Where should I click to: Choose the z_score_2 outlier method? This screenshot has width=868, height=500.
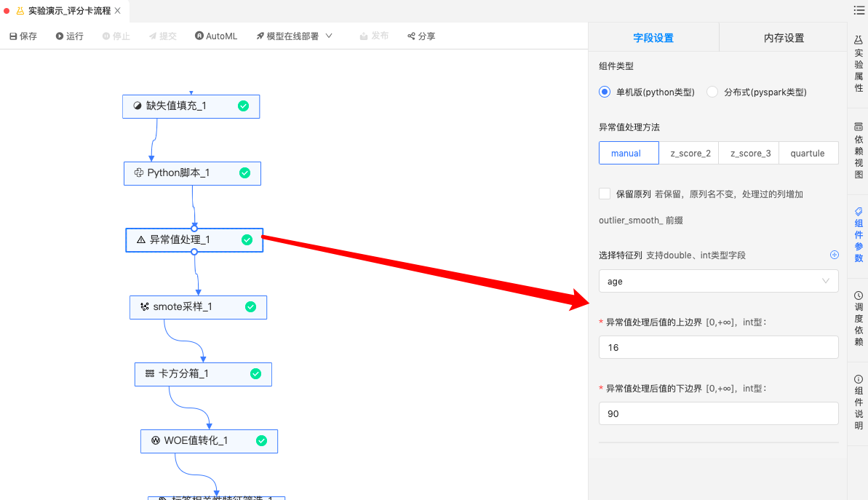click(690, 153)
